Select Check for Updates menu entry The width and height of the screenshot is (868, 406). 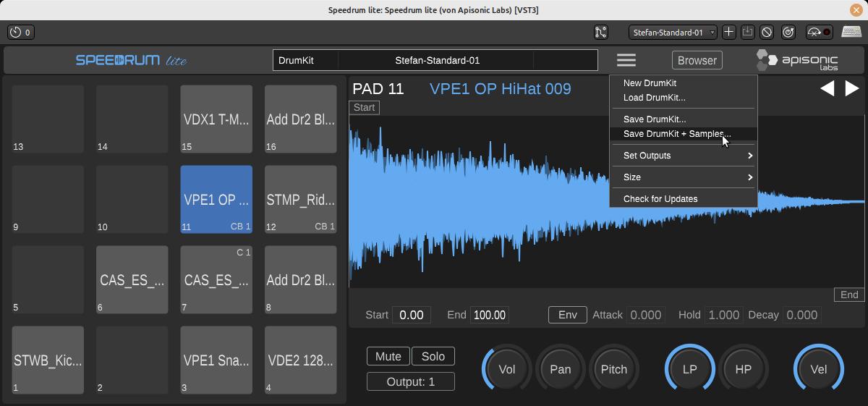tap(684, 199)
